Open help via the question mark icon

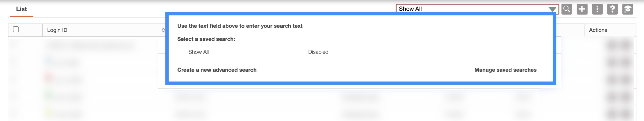612,9
